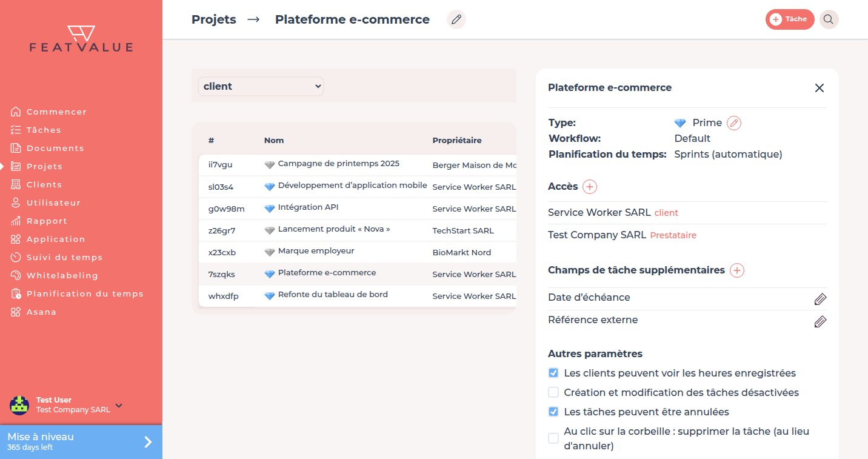
Task: Open the Asana sidebar entry
Action: pyautogui.click(x=41, y=312)
